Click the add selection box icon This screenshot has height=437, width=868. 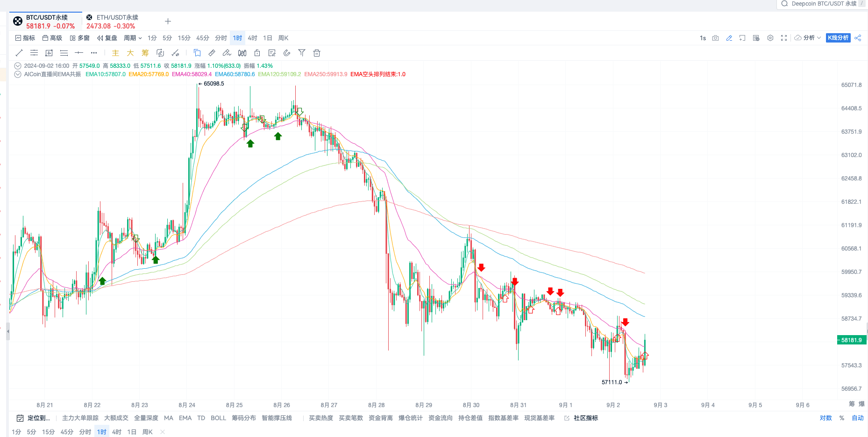point(742,38)
